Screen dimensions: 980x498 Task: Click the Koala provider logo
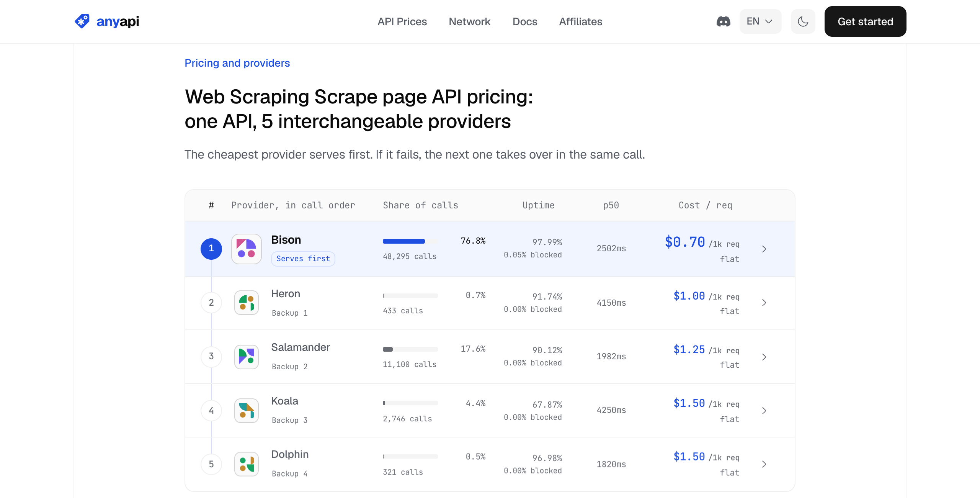pos(247,410)
